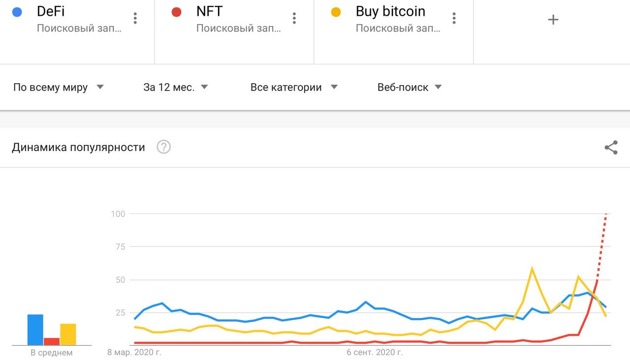
Task: Click the blue DeFi average bar
Action: point(35,330)
